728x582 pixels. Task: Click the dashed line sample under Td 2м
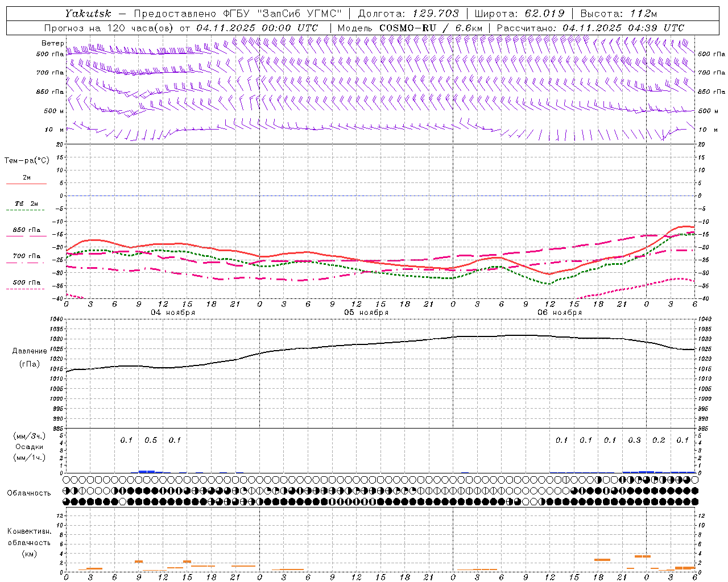(26, 210)
